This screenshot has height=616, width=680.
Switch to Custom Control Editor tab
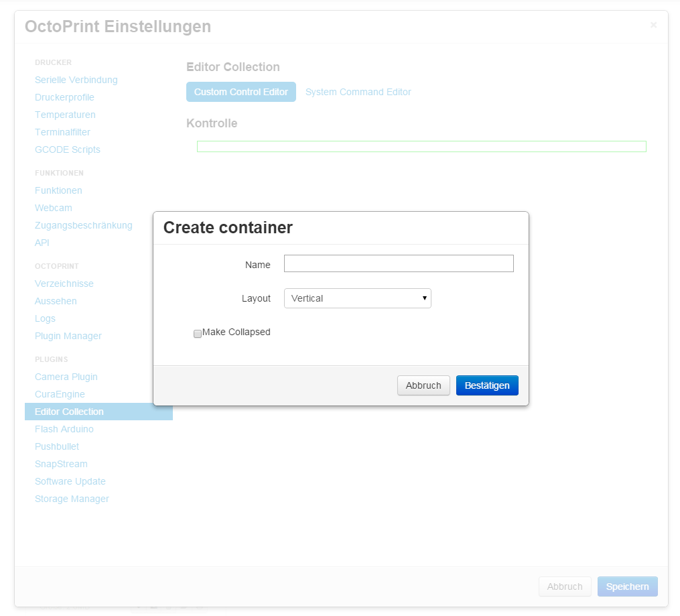[x=241, y=92]
